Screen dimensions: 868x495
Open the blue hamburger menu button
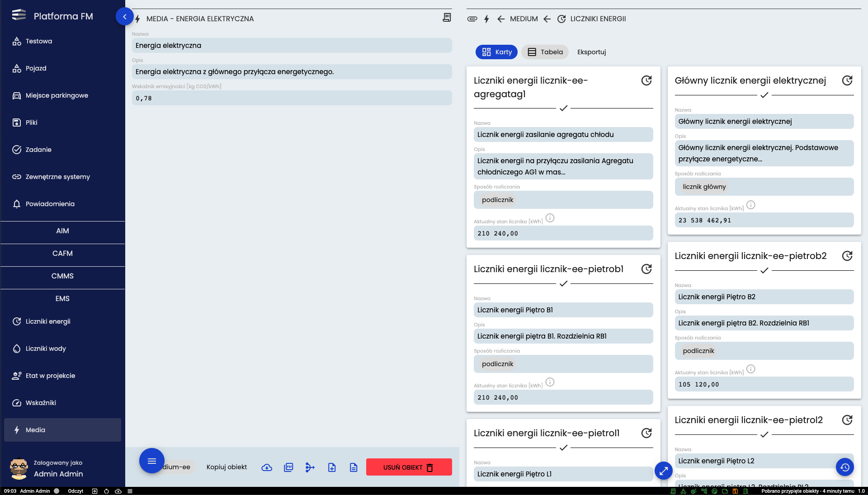(152, 461)
